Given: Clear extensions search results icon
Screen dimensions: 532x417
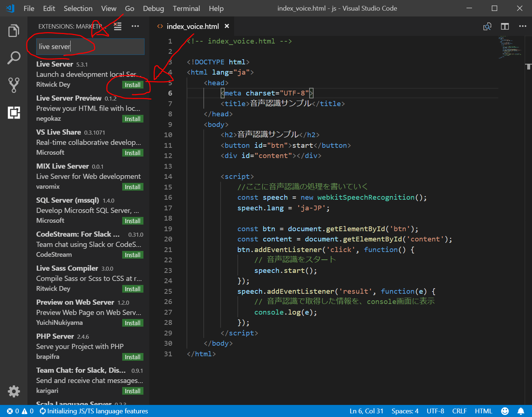Looking at the screenshot, I should [117, 26].
